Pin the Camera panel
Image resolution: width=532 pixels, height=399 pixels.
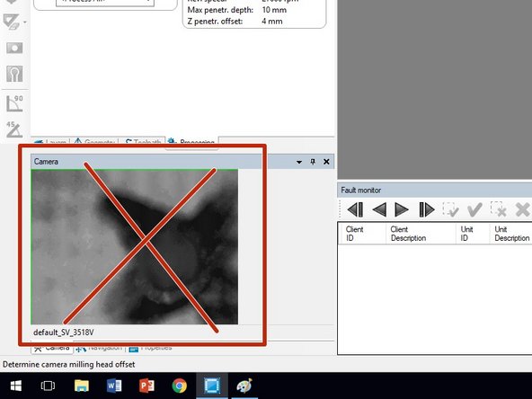coord(313,162)
